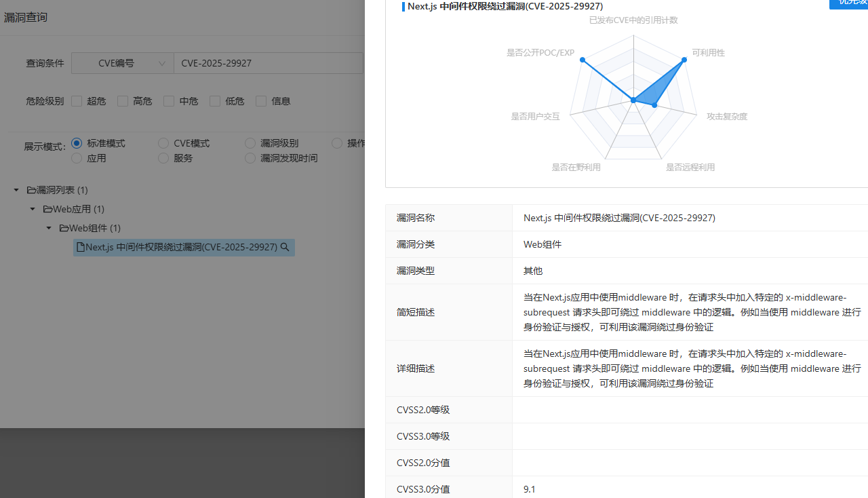The width and height of the screenshot is (868, 498).
Task: Click the magnifier icon after CVE-2025-29927 node
Action: tap(285, 248)
